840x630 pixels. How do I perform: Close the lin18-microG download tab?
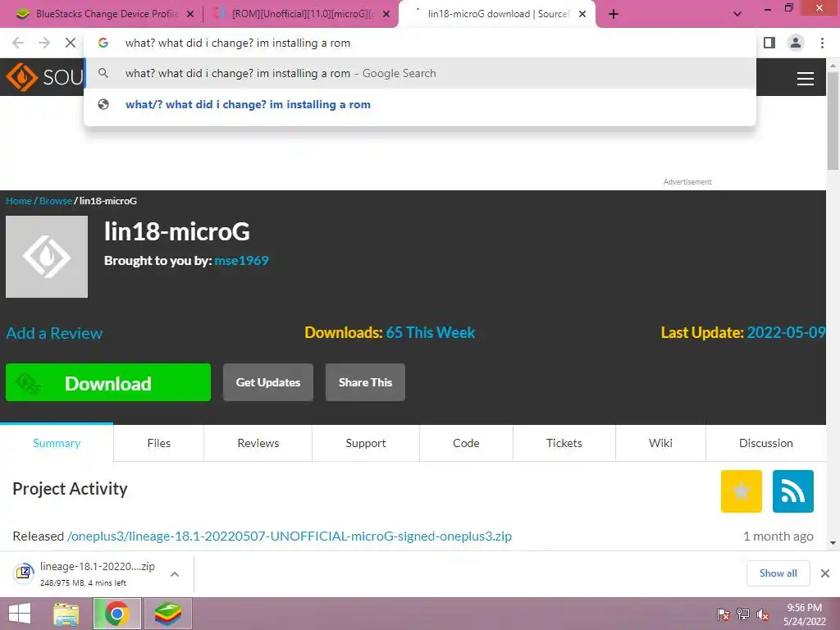click(x=582, y=14)
